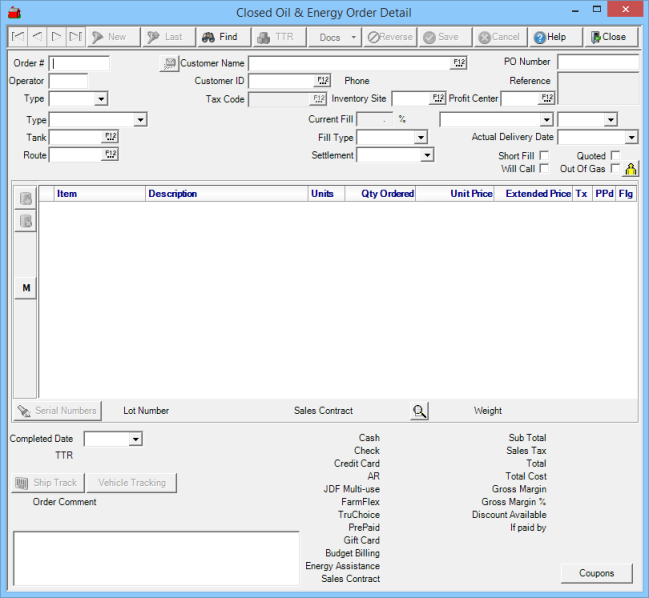Click the Coupons button
Viewport: 649px width, 598px height.
596,573
